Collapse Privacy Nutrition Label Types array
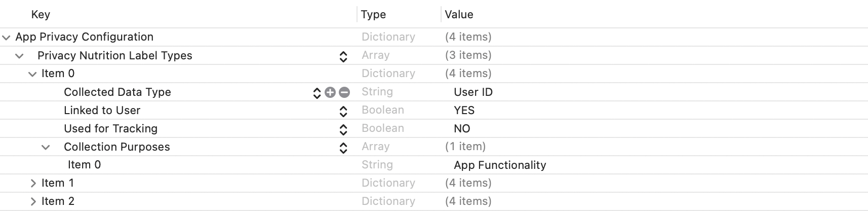This screenshot has height=211, width=868. click(x=19, y=56)
